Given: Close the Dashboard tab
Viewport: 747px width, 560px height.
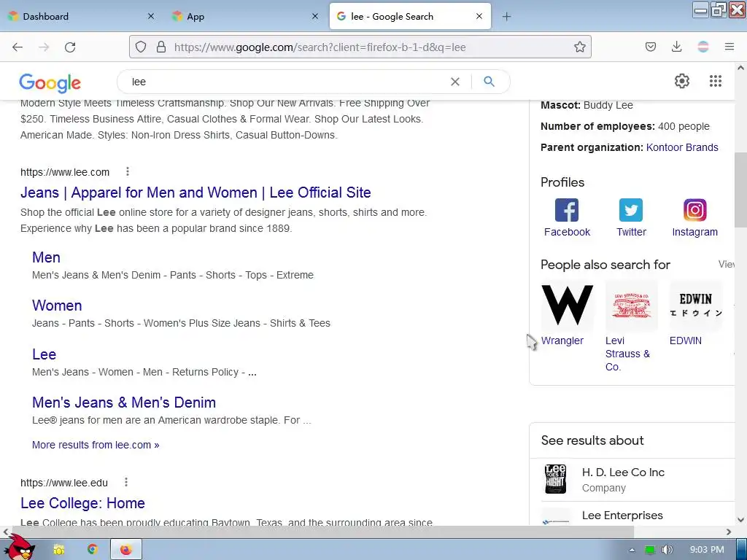Looking at the screenshot, I should click(x=150, y=16).
